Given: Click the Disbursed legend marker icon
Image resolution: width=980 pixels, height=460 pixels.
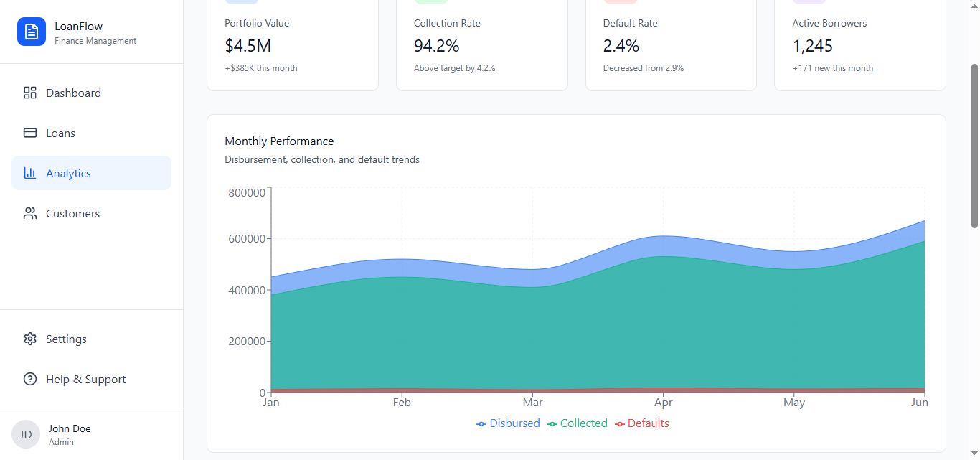Looking at the screenshot, I should click(481, 424).
